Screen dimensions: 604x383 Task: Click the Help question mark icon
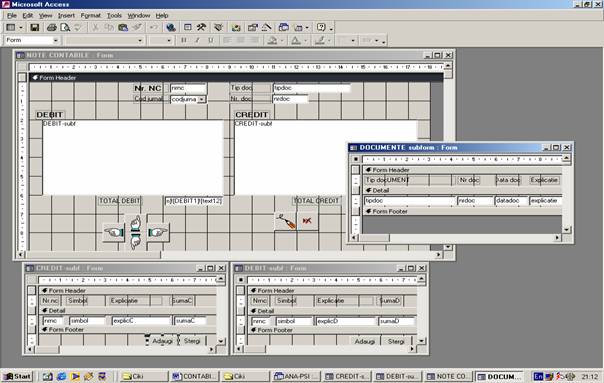coord(321,27)
